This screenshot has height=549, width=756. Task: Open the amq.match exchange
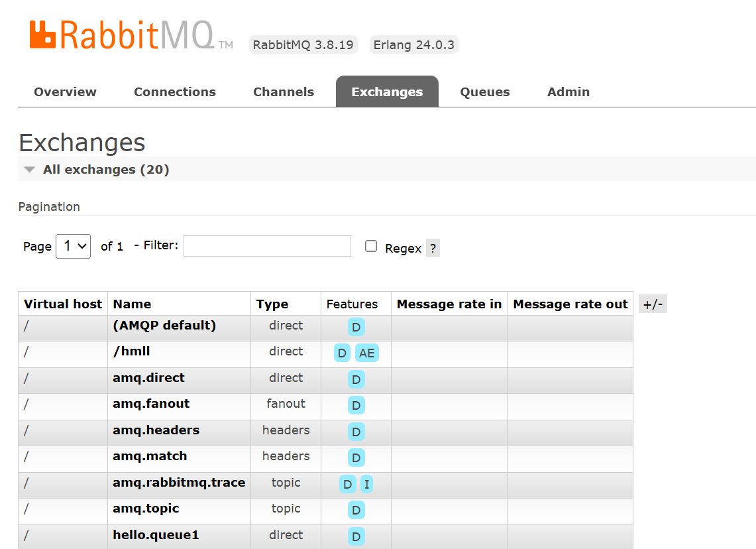pos(150,456)
